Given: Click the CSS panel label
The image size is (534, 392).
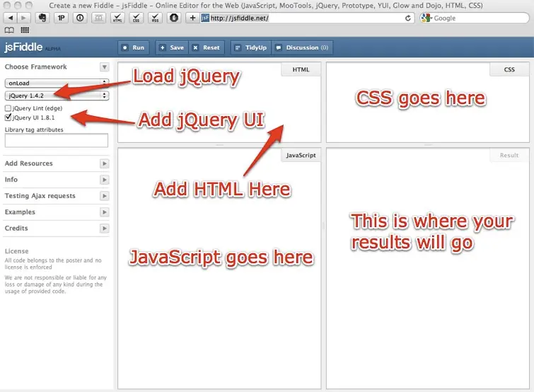Looking at the screenshot, I should pos(509,69).
